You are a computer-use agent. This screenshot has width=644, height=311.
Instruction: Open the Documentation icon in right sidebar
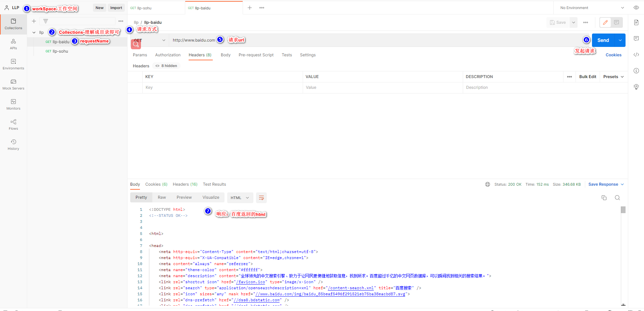(x=636, y=22)
